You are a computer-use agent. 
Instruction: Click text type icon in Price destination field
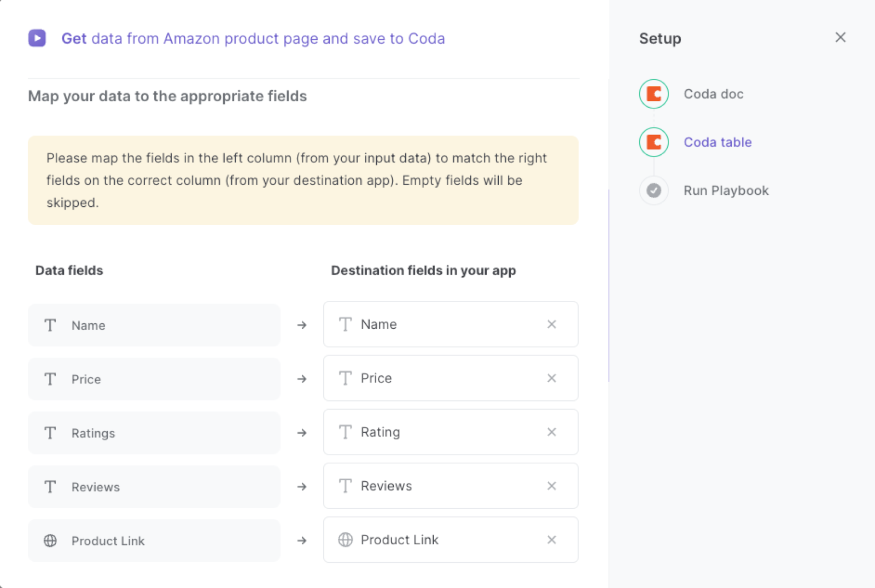pyautogui.click(x=346, y=379)
